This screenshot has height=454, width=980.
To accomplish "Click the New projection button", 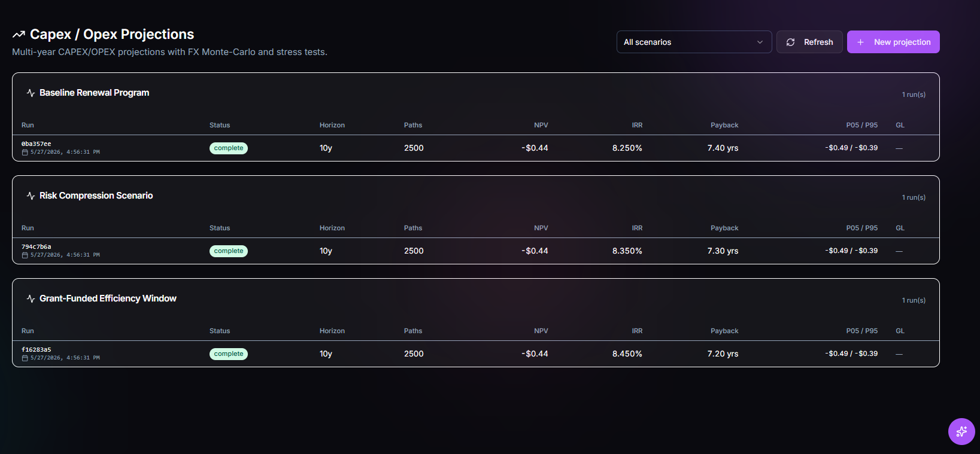I will (x=893, y=42).
